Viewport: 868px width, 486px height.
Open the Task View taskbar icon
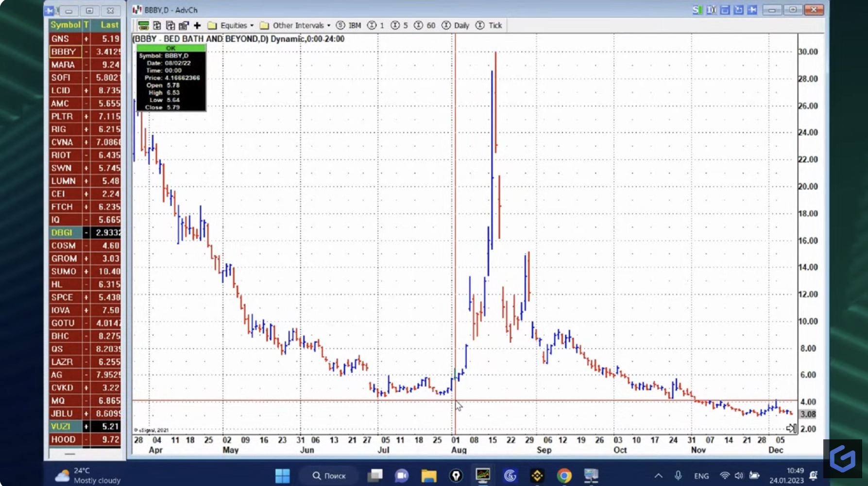375,475
